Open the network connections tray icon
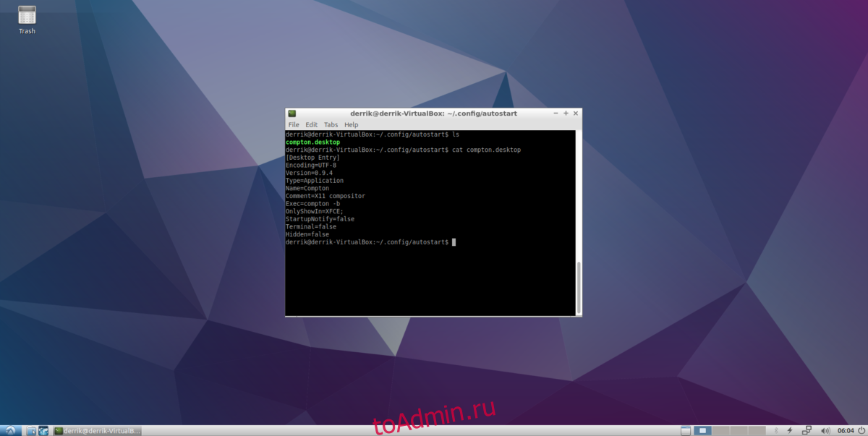Image resolution: width=868 pixels, height=436 pixels. [x=807, y=431]
